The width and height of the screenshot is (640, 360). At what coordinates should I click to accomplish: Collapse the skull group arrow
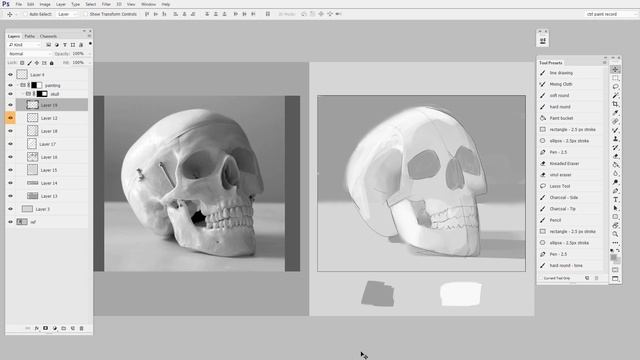click(23, 94)
